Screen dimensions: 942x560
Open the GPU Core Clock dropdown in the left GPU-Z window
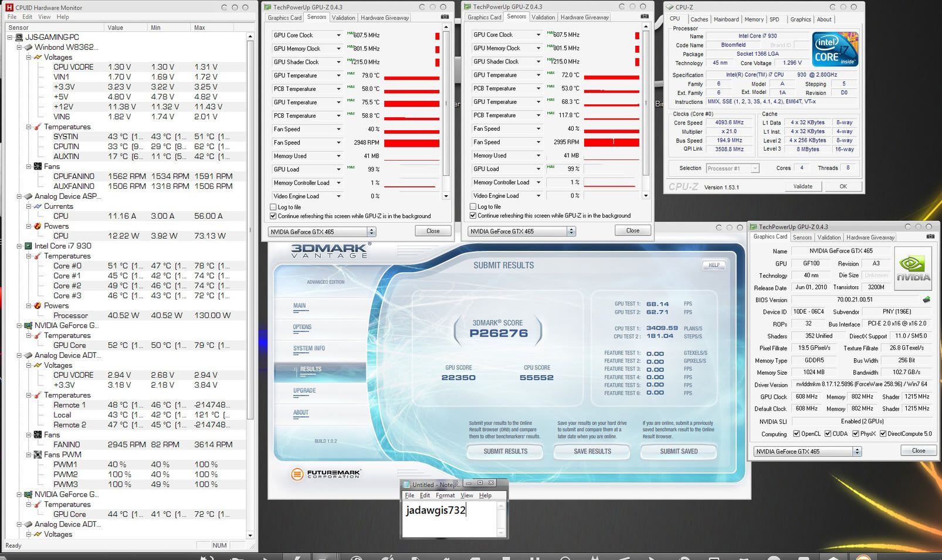click(338, 35)
